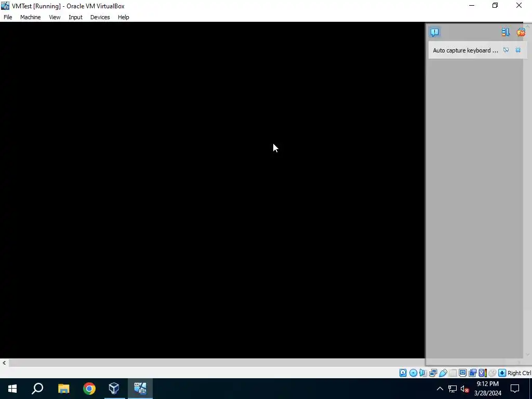Open the Windows Start menu
The height and width of the screenshot is (399, 532).
12,389
